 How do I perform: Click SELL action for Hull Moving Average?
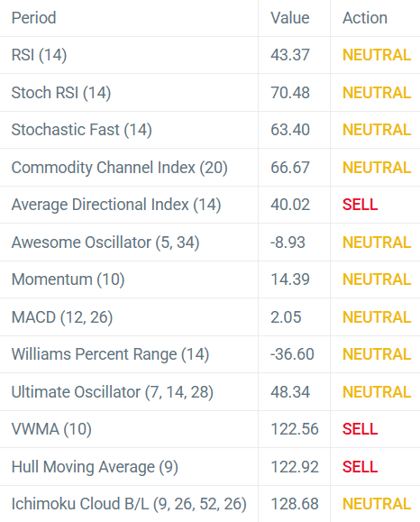tap(361, 467)
